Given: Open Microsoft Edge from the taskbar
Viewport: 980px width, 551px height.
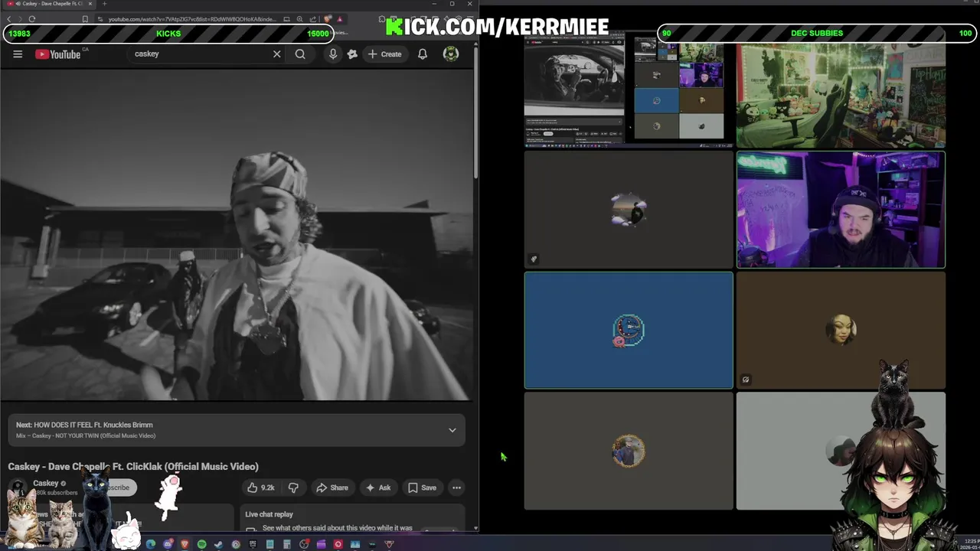Looking at the screenshot, I should point(151,544).
